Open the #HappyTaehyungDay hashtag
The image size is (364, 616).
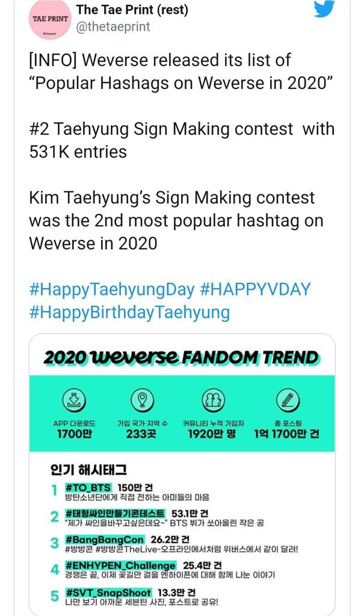[x=112, y=290]
